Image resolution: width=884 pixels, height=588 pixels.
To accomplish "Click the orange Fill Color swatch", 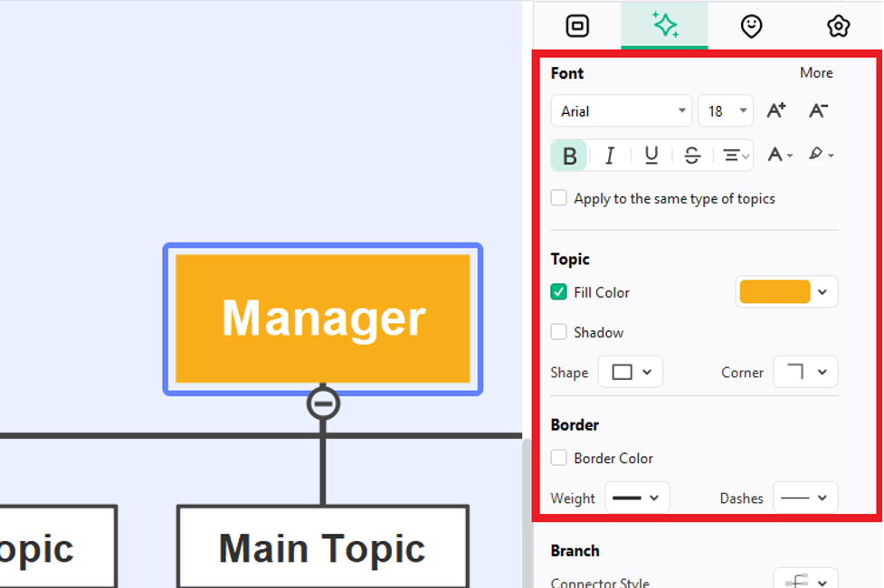I will click(x=775, y=292).
